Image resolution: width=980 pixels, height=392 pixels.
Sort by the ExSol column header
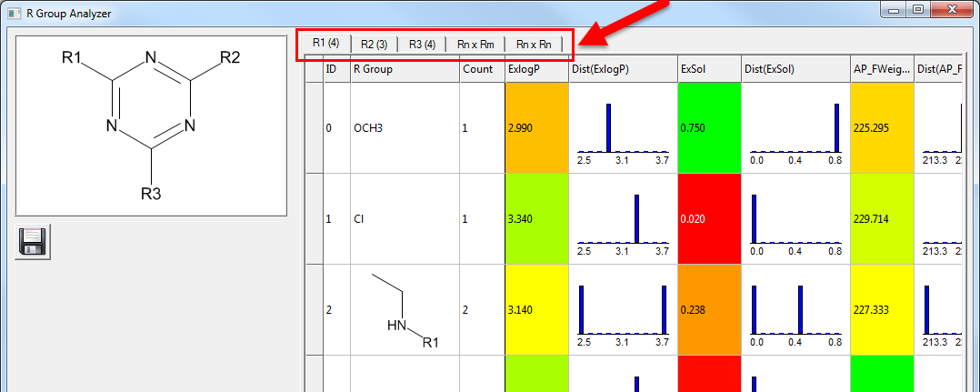tap(709, 69)
